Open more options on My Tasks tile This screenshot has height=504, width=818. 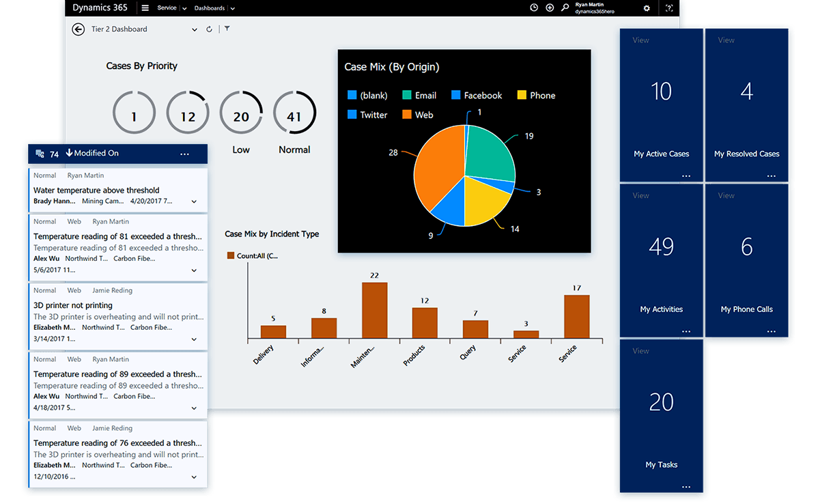click(x=686, y=487)
